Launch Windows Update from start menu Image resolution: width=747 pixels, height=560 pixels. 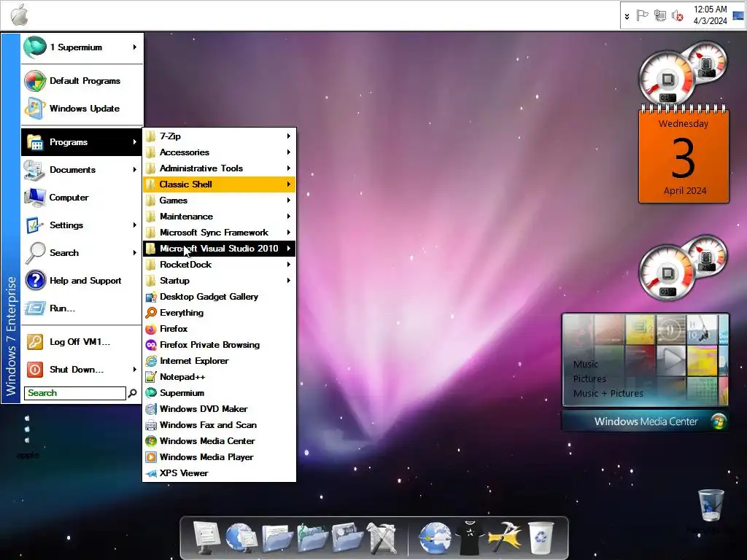[x=82, y=109]
